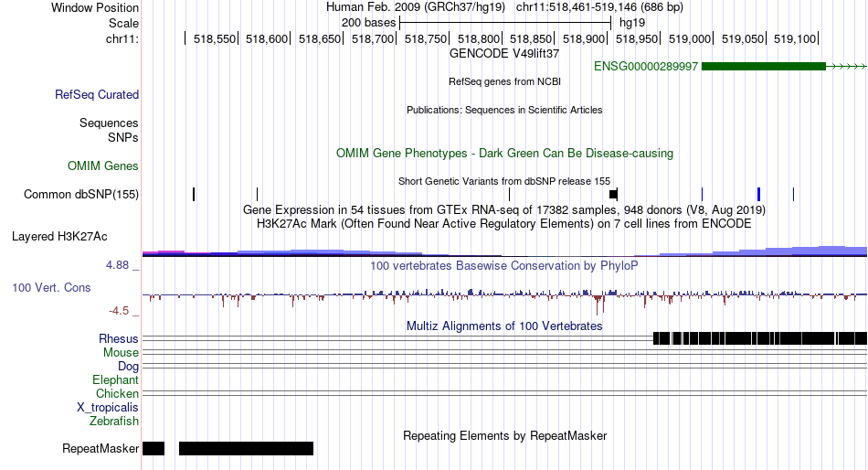Click the SNPs label

123,137
